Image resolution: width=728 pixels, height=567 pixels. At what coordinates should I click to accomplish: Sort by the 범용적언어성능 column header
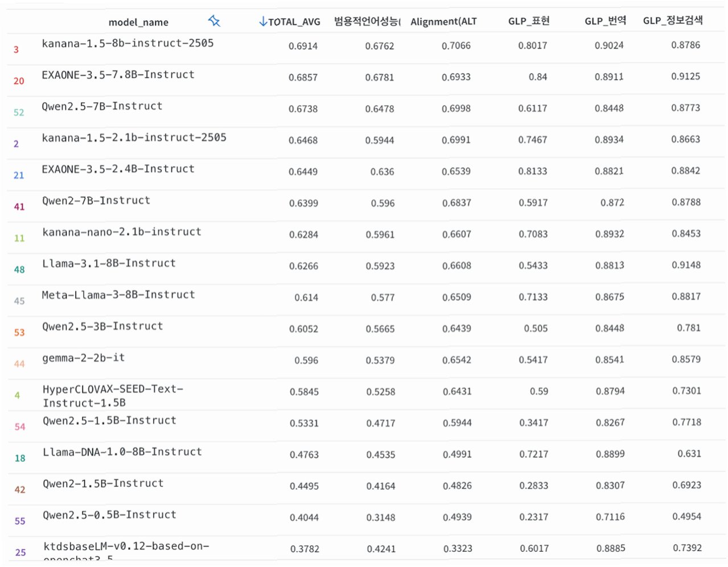[367, 22]
